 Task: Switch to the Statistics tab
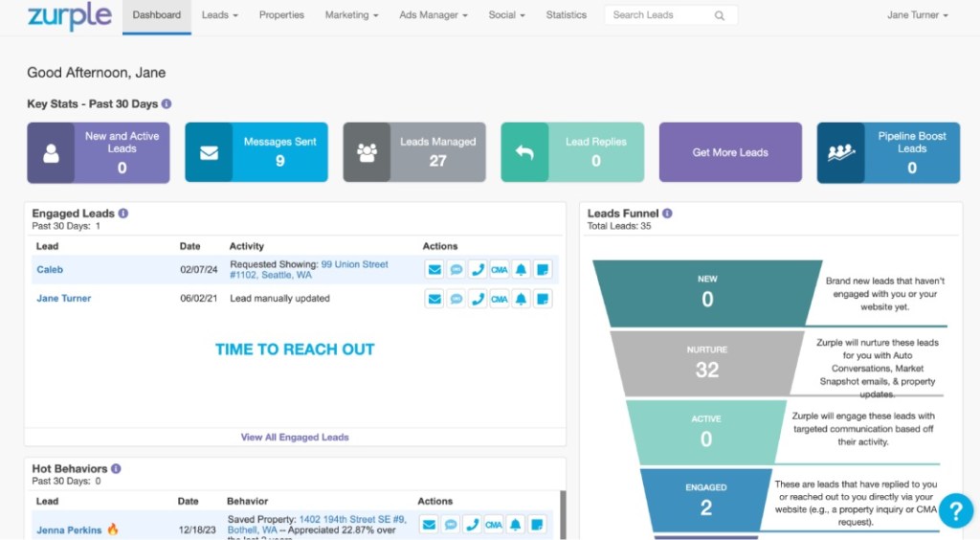pos(566,15)
